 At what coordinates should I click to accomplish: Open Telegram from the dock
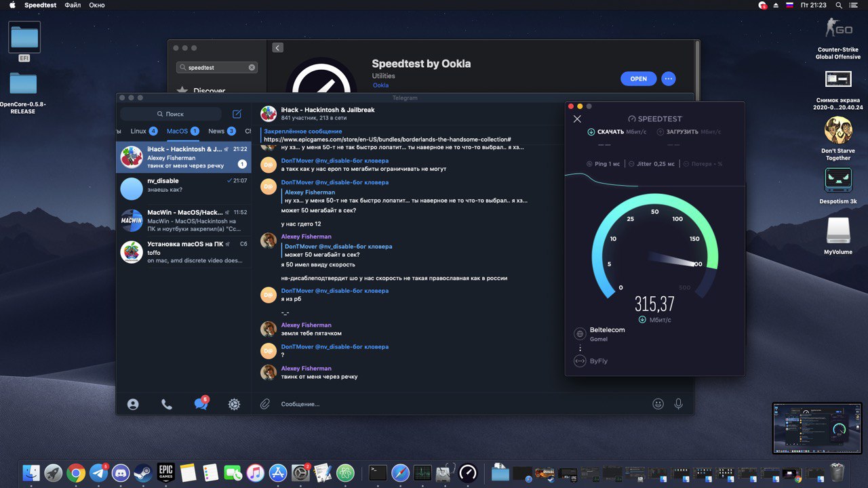(x=98, y=472)
